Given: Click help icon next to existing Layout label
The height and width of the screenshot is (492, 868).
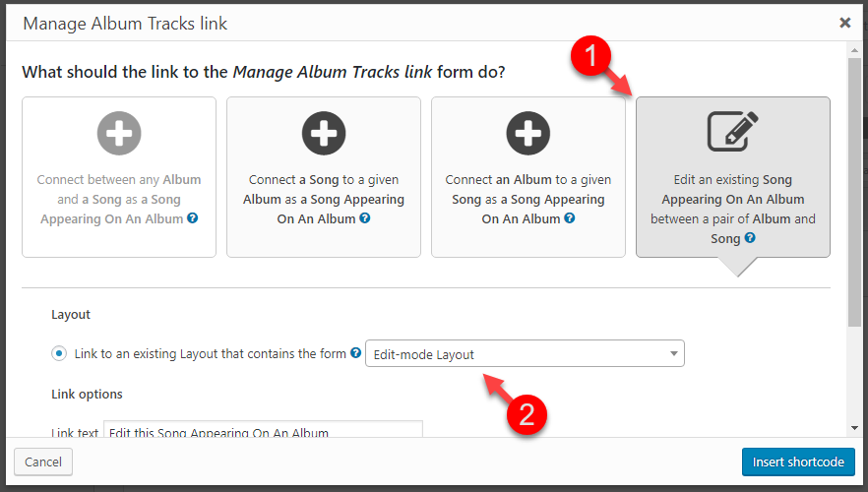Looking at the screenshot, I should point(356,352).
